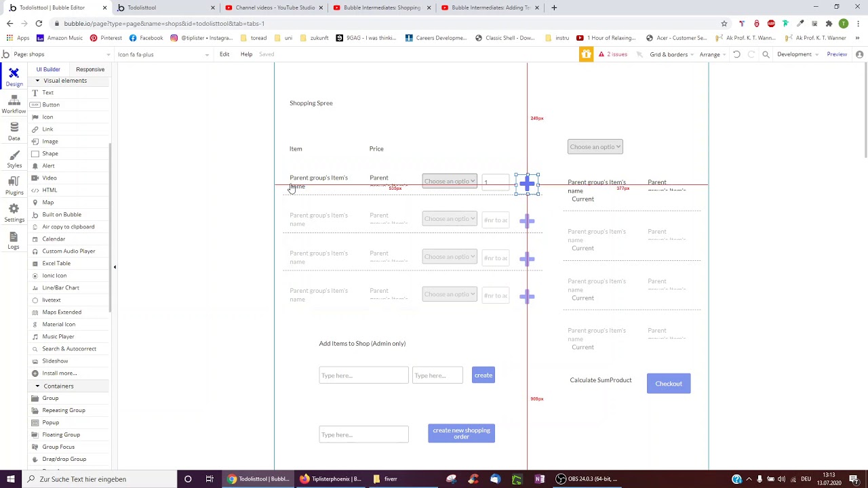Open the Plugins tab in left sidebar
Viewport: 868px width, 488px height.
point(14,186)
